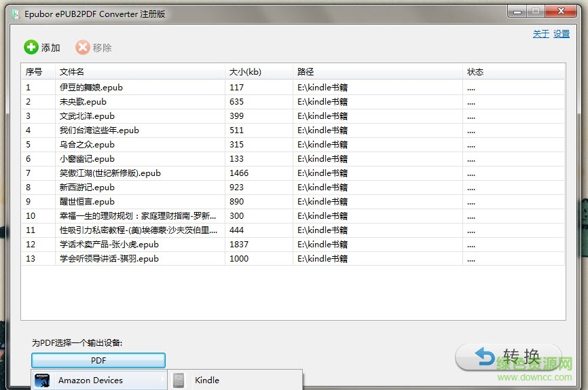The image size is (588, 390).
Task: Open the 设置 (Settings) link
Action: tap(562, 34)
